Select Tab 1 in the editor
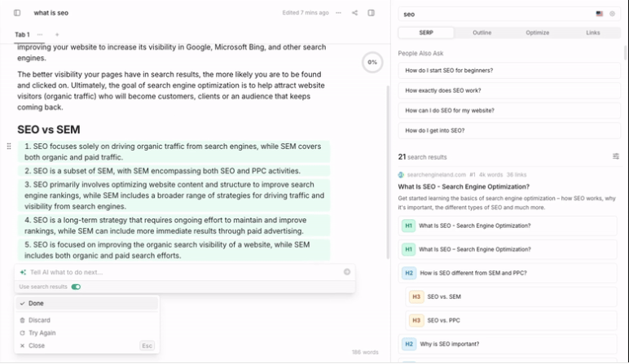The height and width of the screenshot is (364, 629). [23, 34]
